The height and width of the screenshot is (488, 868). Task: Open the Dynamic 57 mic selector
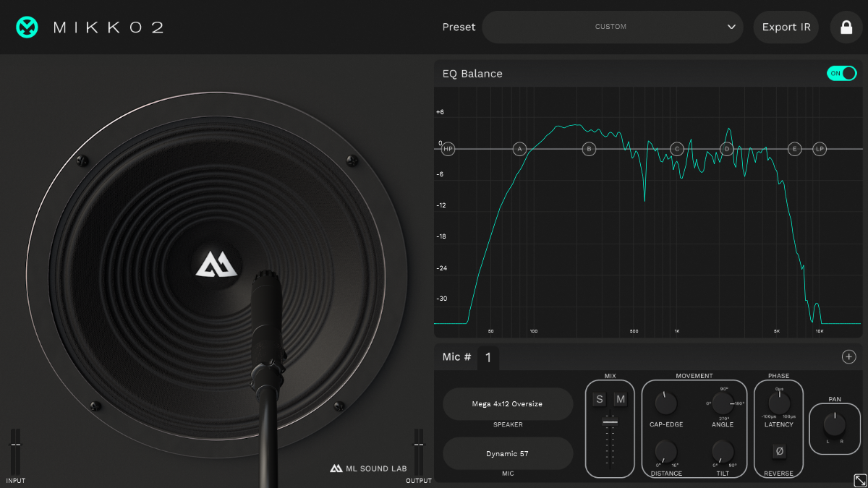[507, 453]
